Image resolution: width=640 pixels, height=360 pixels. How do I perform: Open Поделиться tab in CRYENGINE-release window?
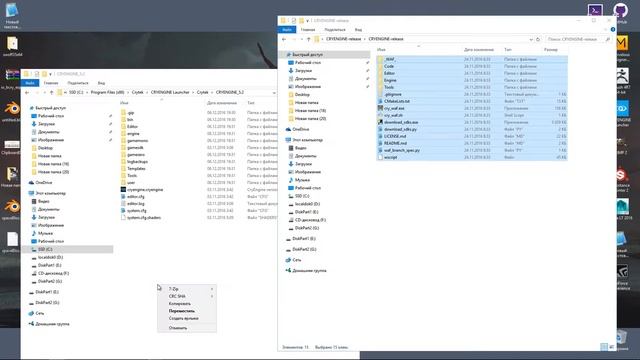335,30
